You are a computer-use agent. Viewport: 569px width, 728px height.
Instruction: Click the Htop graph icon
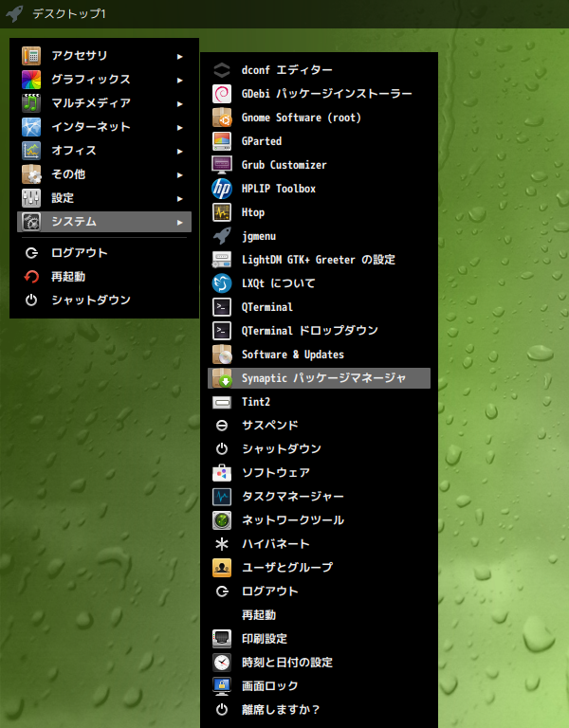click(x=222, y=212)
